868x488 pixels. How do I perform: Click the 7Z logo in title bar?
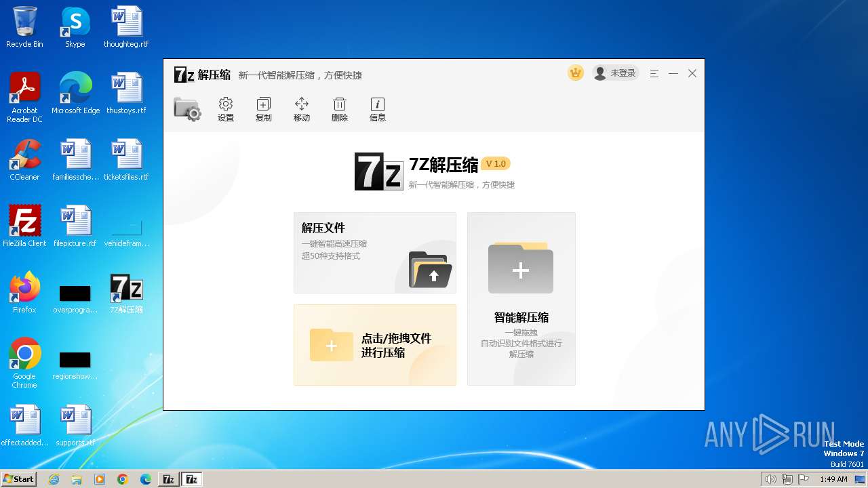point(184,75)
